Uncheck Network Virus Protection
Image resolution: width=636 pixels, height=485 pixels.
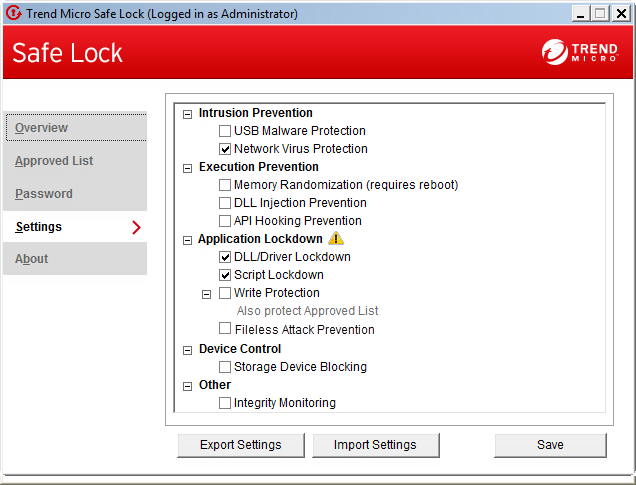tap(225, 149)
